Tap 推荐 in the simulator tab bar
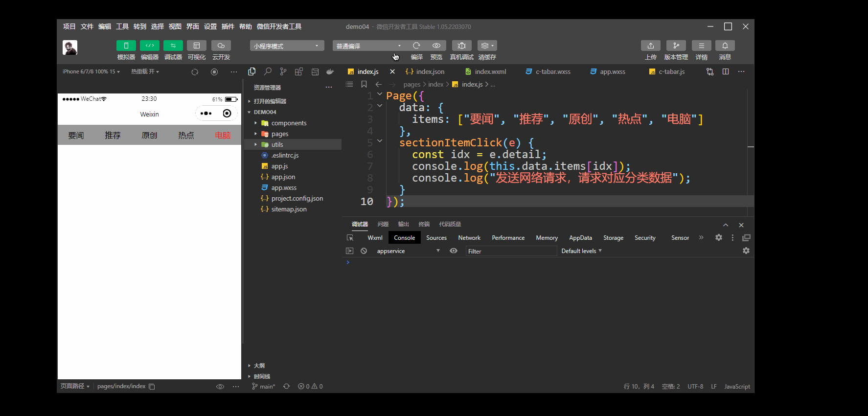The height and width of the screenshot is (416, 868). [x=113, y=135]
